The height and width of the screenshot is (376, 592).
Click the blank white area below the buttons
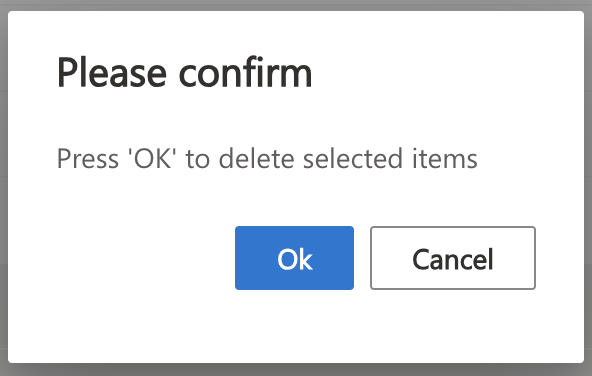coord(296,327)
